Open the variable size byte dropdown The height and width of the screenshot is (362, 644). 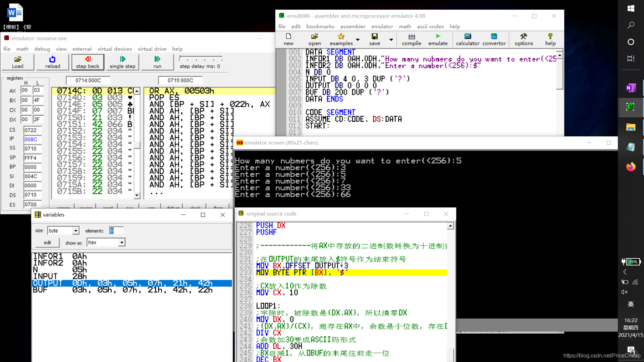[76, 231]
